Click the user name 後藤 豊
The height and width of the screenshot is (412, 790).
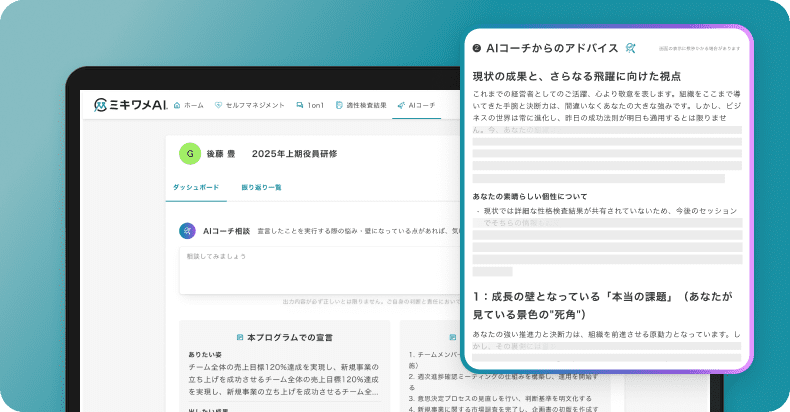(x=221, y=154)
